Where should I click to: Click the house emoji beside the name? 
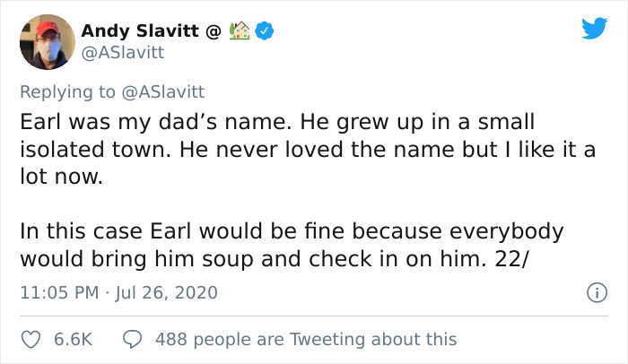coord(239,32)
